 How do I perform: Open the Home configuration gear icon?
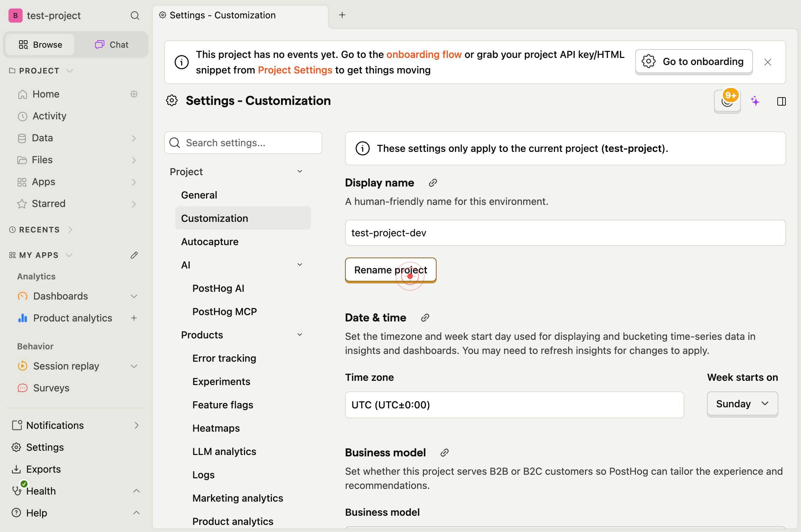(x=134, y=94)
